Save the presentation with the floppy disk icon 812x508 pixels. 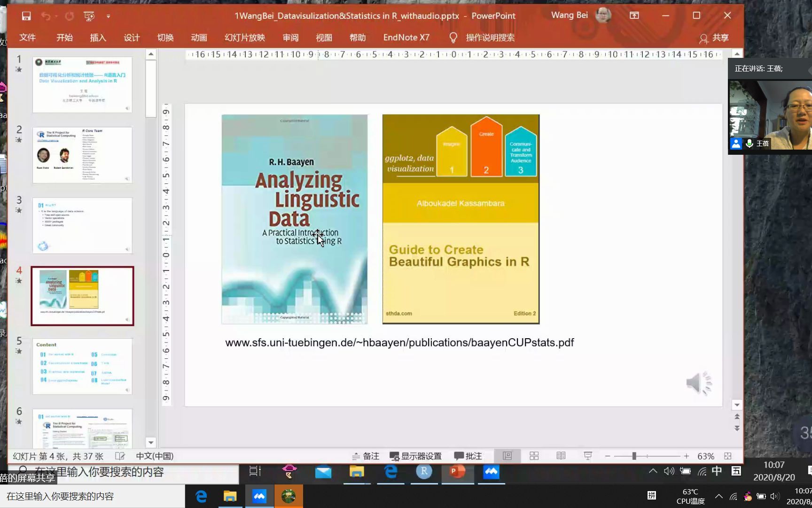26,16
